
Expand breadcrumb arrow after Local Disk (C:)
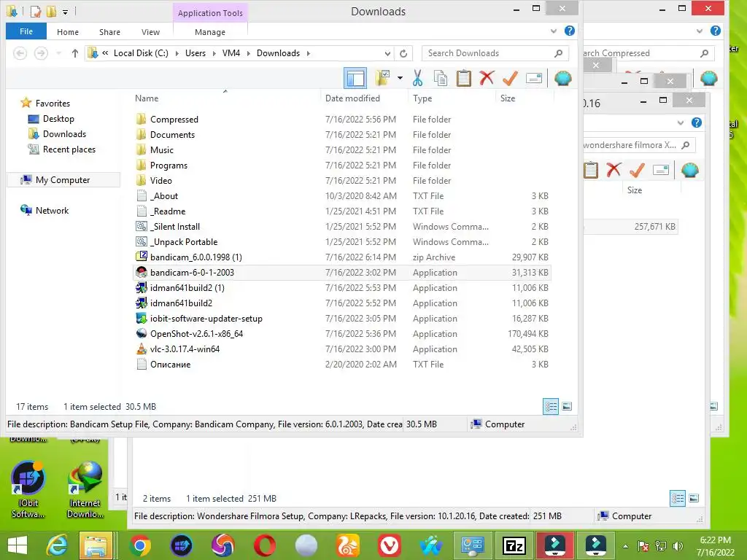[x=177, y=53]
